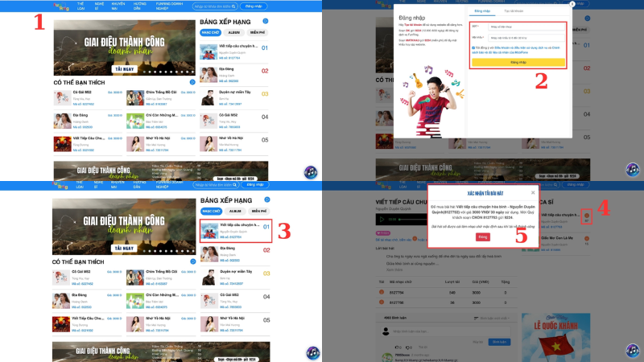
Task: Open Hướng Dẫn menu in step 1 screen
Action: [139, 6]
